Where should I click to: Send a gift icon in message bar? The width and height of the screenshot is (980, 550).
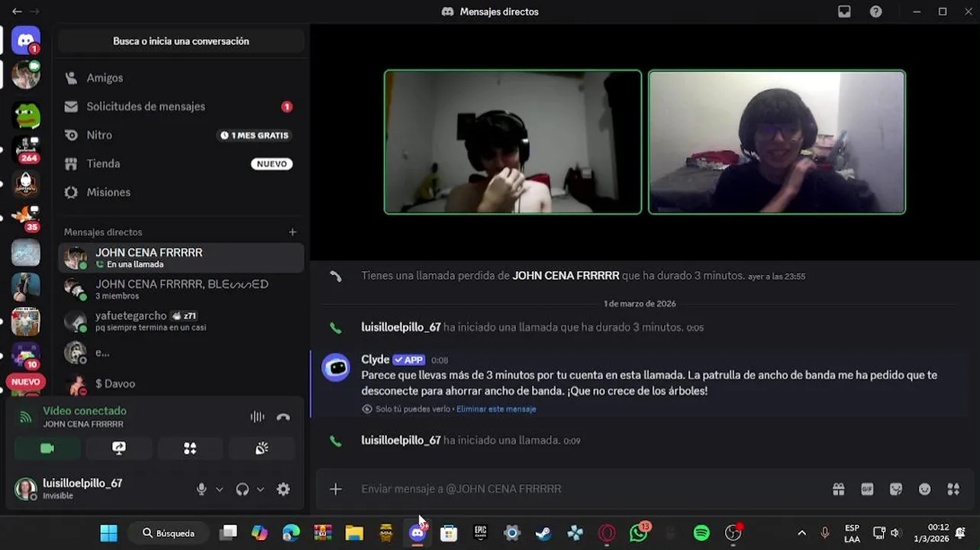pos(839,489)
